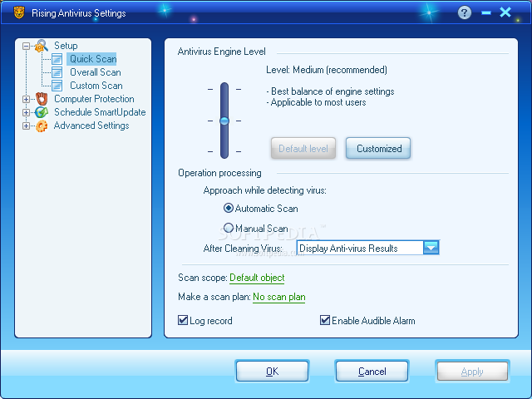Click the Approach while detecting virus label
This screenshot has width=532, height=399.
264,190
